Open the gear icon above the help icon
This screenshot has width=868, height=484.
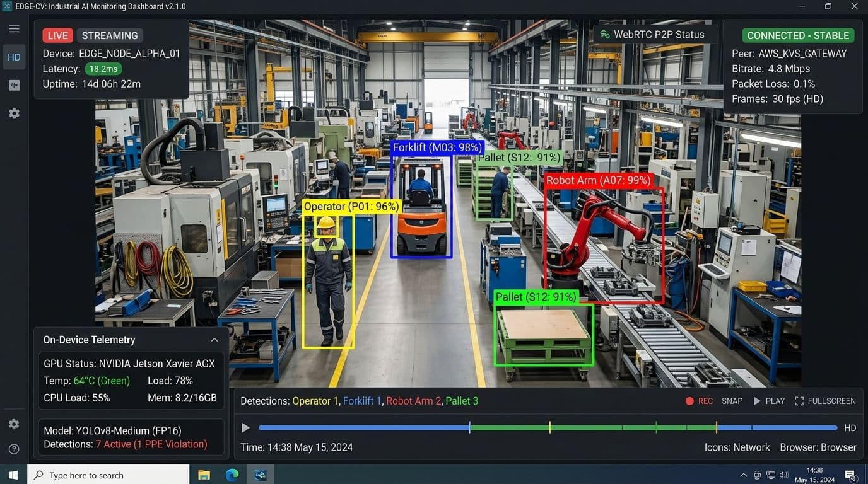pyautogui.click(x=14, y=424)
